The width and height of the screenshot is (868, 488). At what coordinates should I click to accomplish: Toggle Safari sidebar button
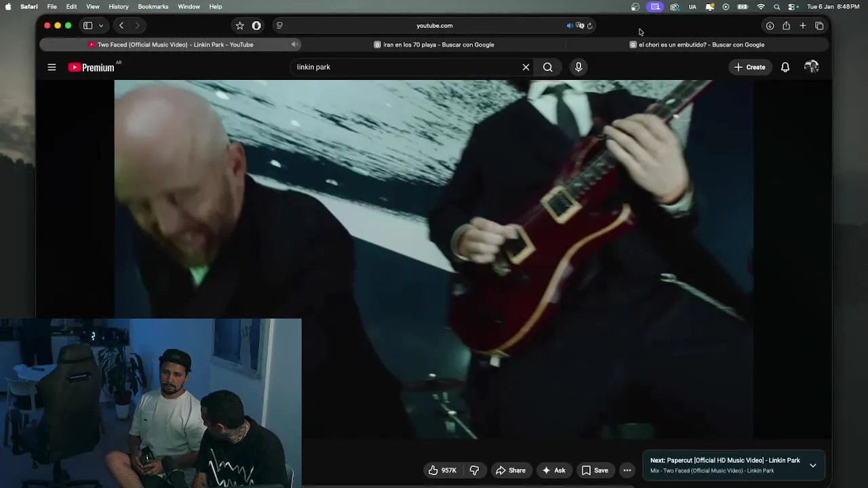(87, 26)
